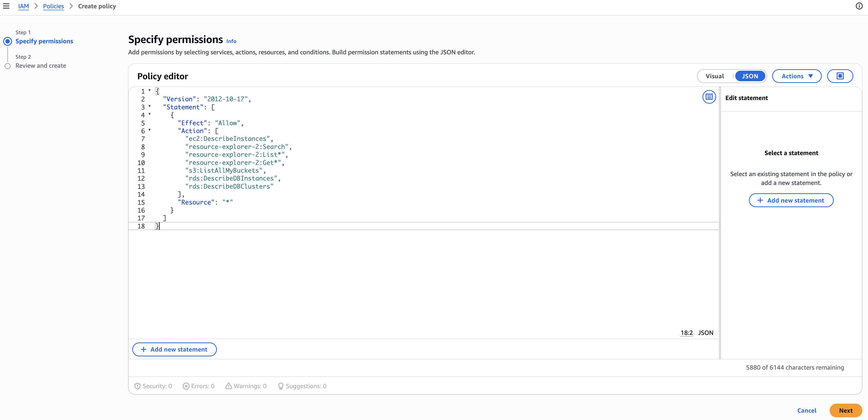
Task: Open the hamburger navigation menu
Action: click(6, 6)
